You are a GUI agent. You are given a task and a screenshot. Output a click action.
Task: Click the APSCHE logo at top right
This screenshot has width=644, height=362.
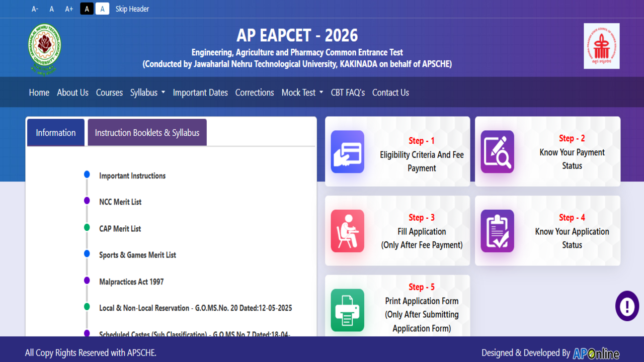(601, 46)
